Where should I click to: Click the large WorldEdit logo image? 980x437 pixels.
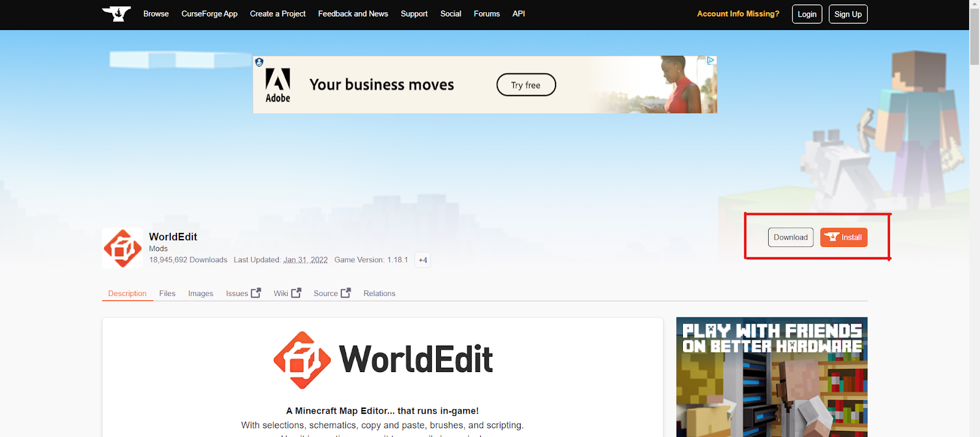[383, 360]
